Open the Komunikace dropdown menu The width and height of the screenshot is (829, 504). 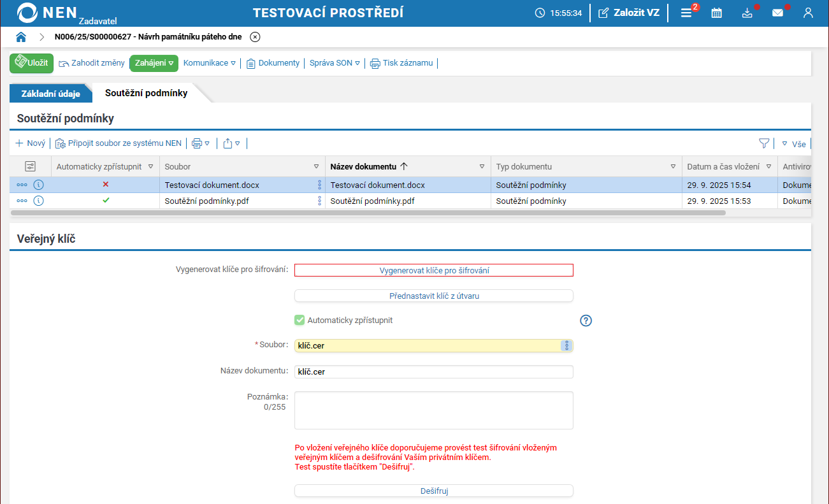(x=210, y=63)
